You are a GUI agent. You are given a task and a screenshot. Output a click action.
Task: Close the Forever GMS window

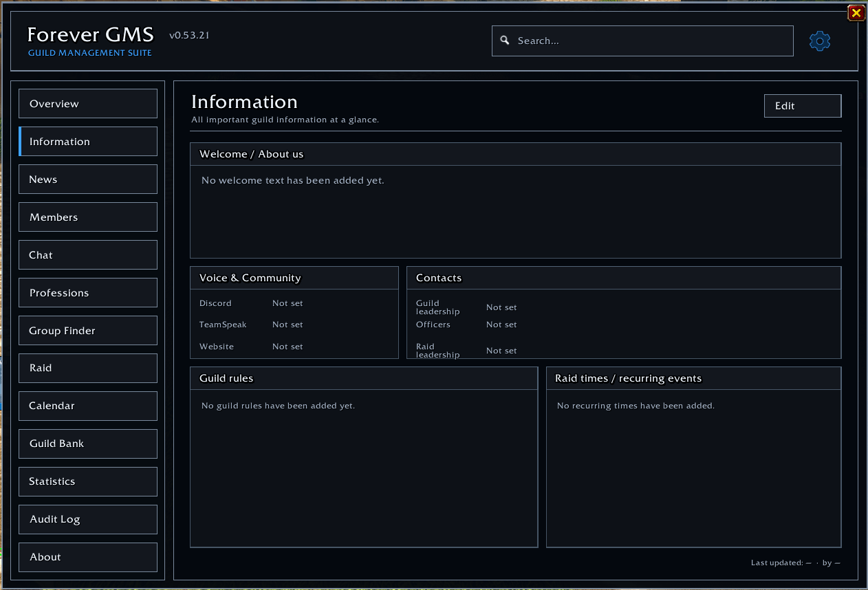856,12
